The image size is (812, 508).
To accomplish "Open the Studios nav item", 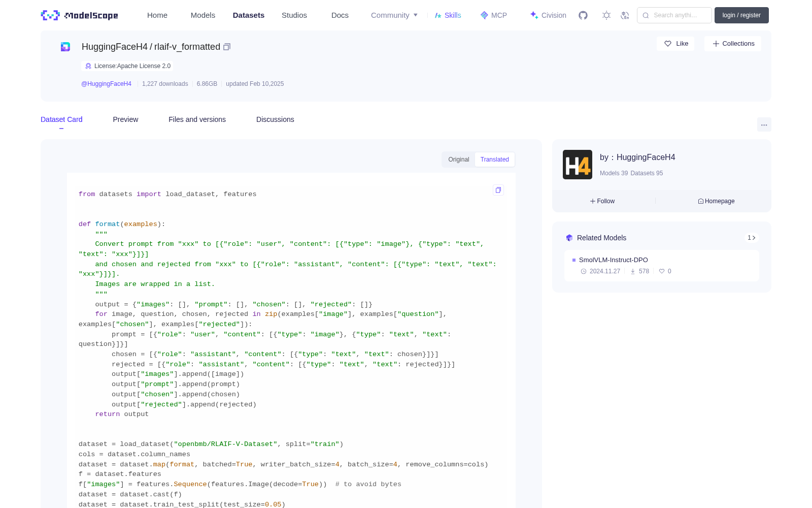I will click(294, 15).
